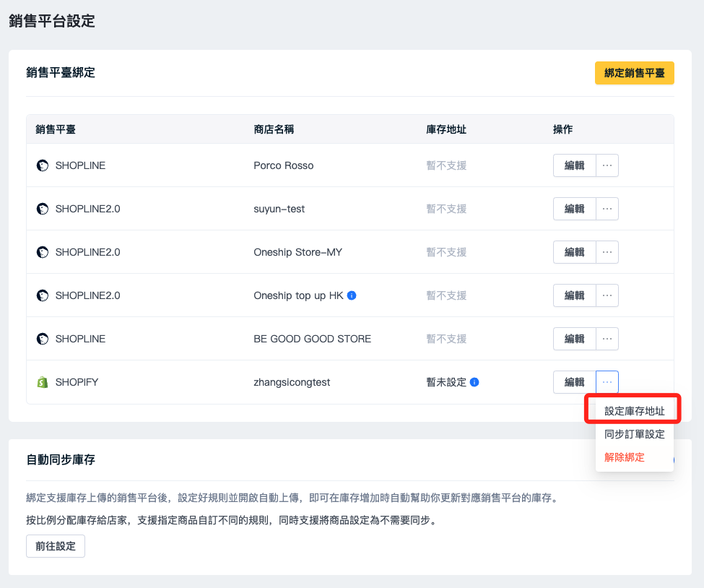Click the SHOPLINE2.0 logo in suyun-test row

[42, 209]
